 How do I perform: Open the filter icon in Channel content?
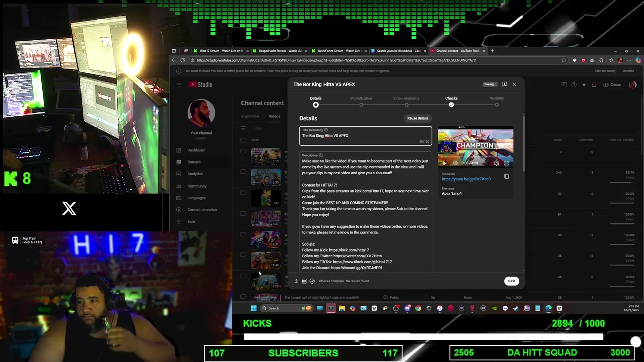(x=243, y=128)
